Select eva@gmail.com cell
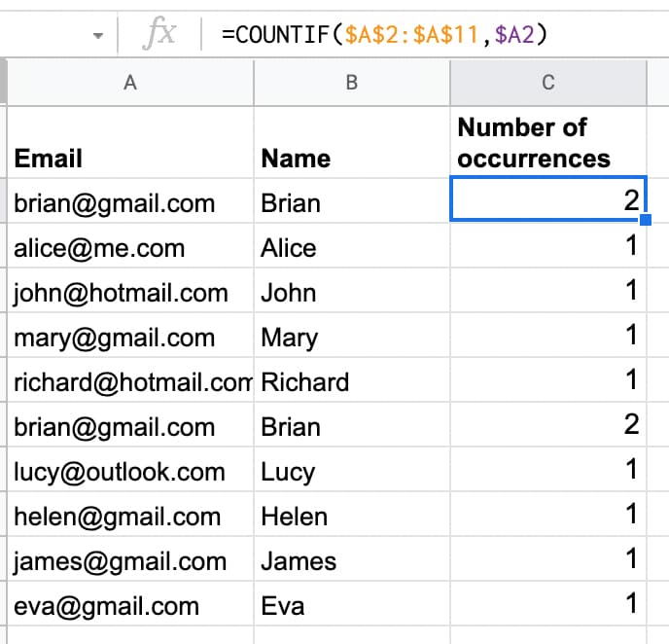This screenshot has width=669, height=644. tap(130, 604)
